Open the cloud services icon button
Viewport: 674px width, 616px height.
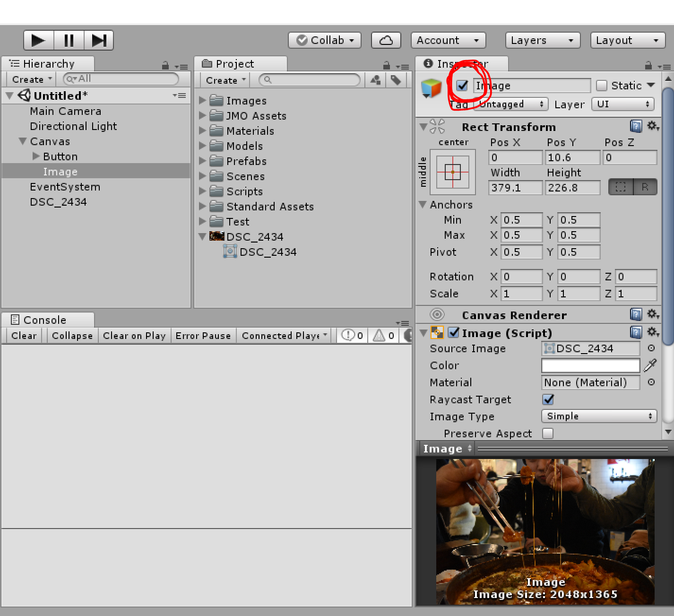386,40
